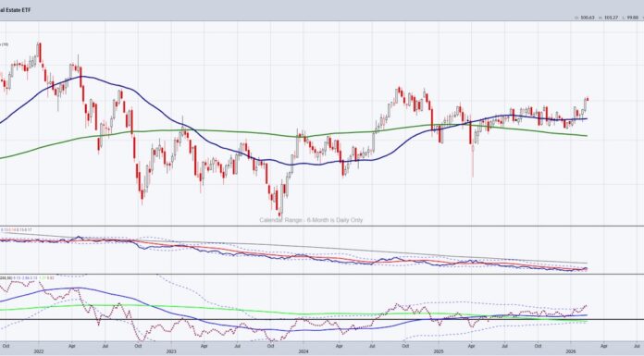Click the 2024 label on time axis
This screenshot has height=356, width=644.
coord(303,351)
